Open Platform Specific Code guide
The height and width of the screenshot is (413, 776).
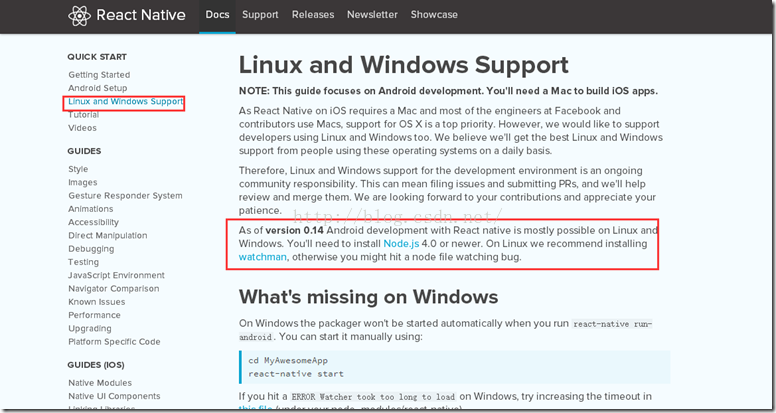[x=114, y=342]
